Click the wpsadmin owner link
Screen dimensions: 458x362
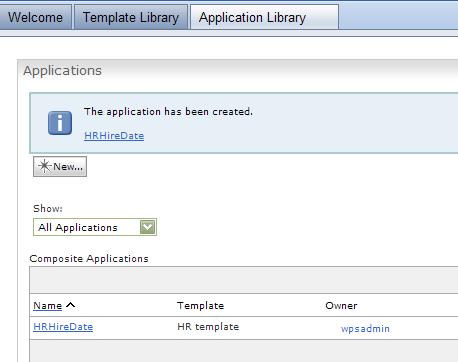click(x=365, y=329)
